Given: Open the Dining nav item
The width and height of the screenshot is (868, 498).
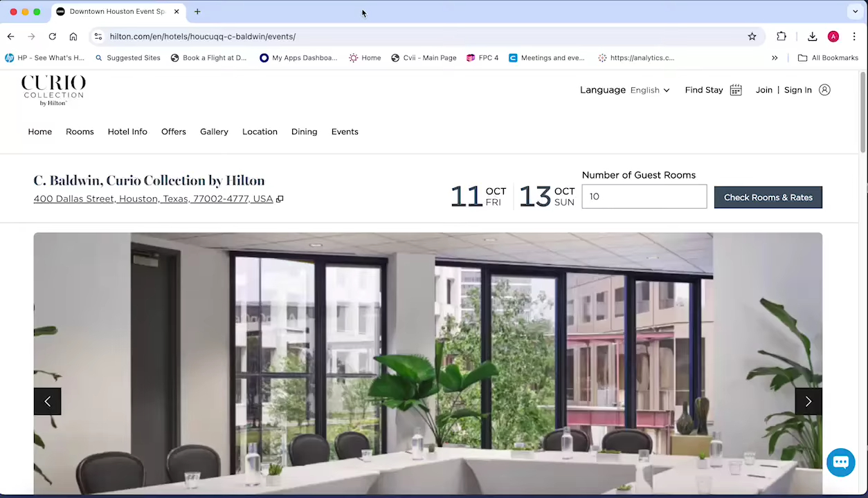Looking at the screenshot, I should pos(304,131).
